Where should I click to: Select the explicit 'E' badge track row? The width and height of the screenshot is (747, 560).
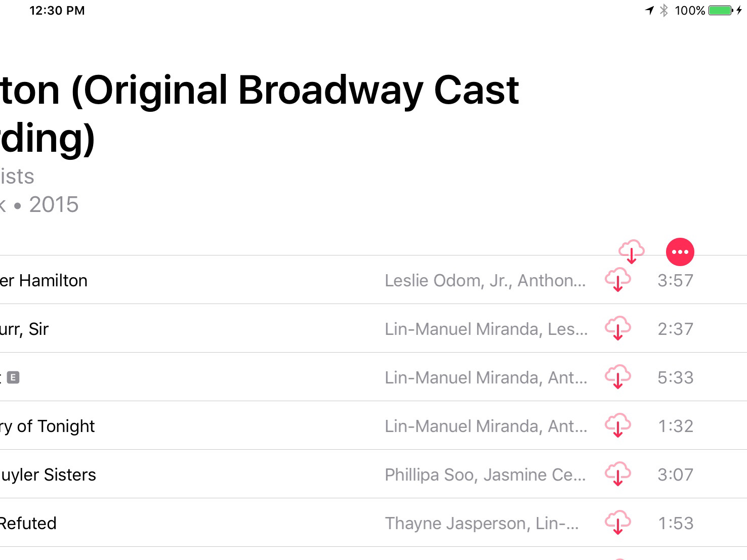373,377
